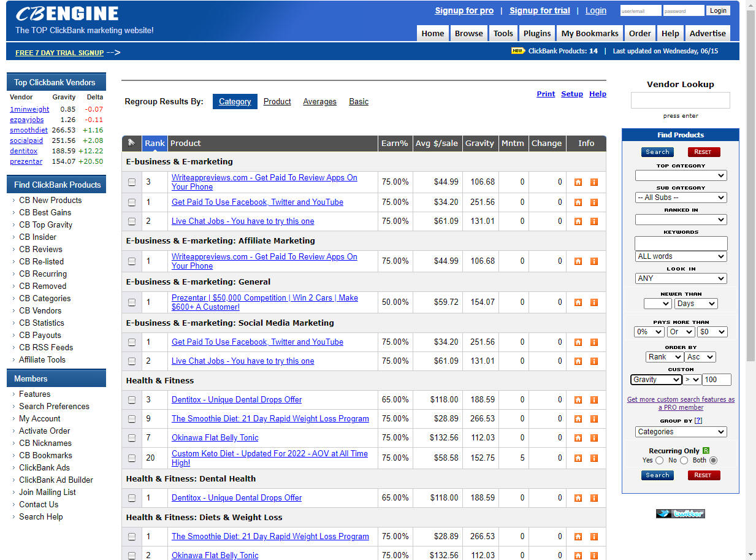
Task: Open the Sub Category All Subs dropdown
Action: [x=681, y=198]
